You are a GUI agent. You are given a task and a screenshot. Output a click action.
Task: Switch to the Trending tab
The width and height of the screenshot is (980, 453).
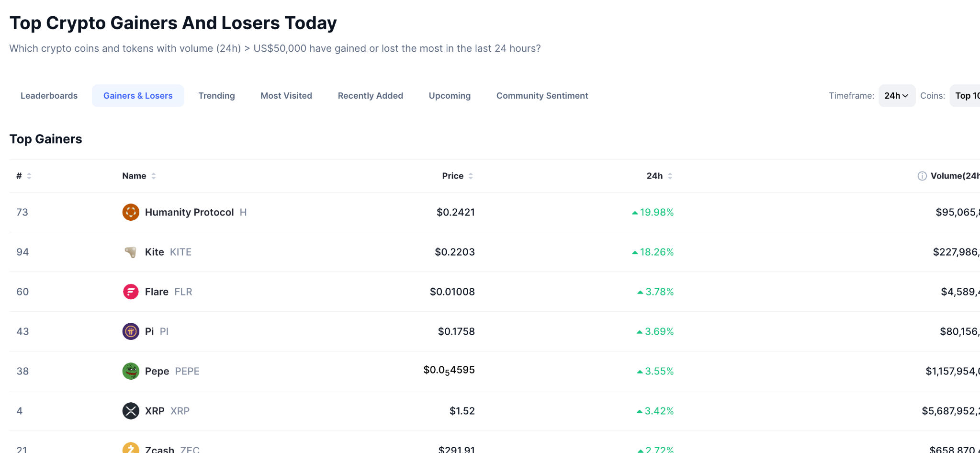[x=216, y=96]
